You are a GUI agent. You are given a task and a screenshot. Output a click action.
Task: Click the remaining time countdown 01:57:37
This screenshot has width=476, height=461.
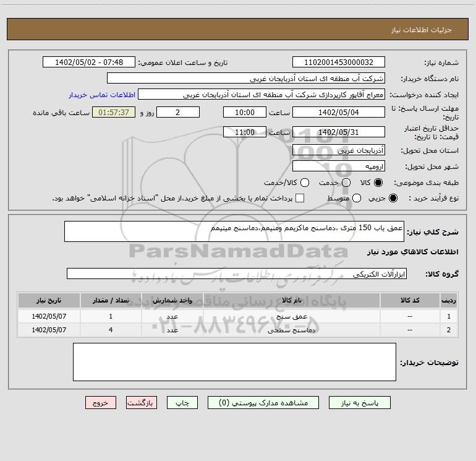114,112
